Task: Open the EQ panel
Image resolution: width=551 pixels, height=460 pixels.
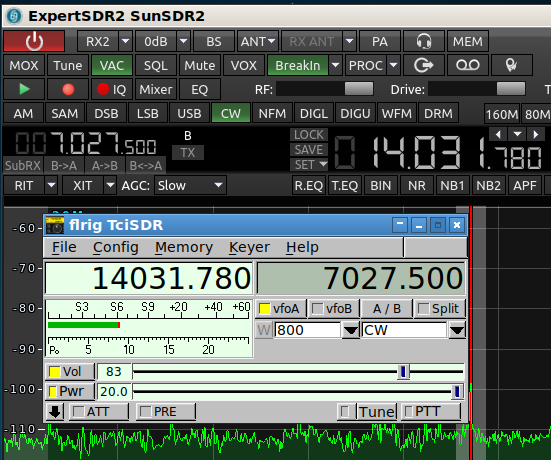Action: pyautogui.click(x=200, y=89)
